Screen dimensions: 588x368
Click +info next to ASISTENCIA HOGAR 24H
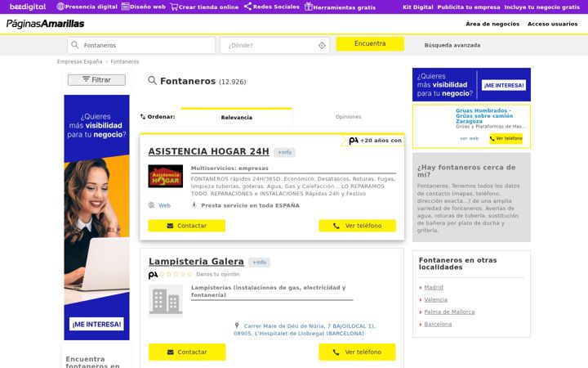coord(285,152)
